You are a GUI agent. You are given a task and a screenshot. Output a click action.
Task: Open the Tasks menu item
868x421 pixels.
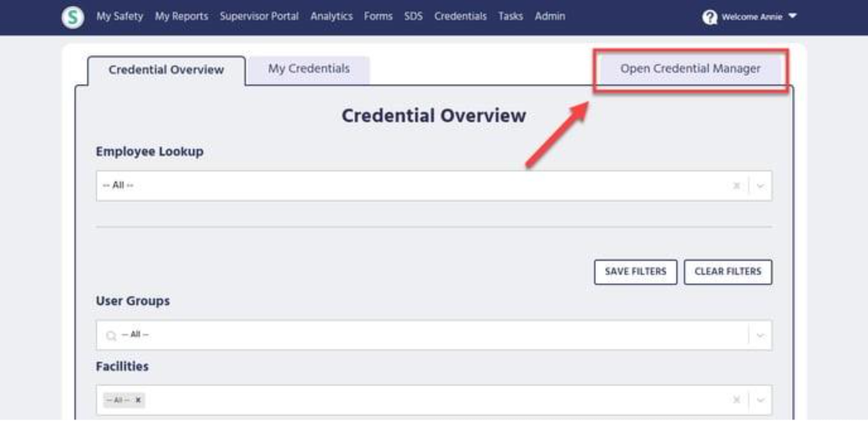pyautogui.click(x=511, y=17)
